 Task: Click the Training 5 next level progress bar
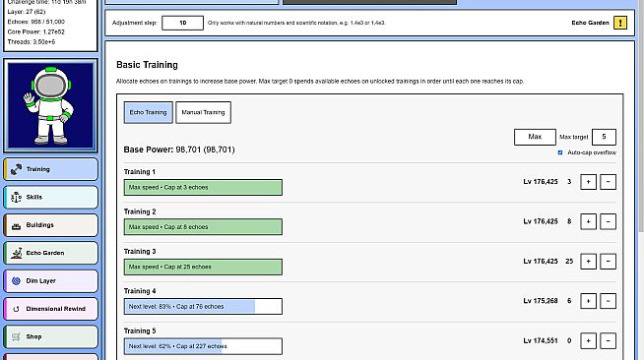203,346
